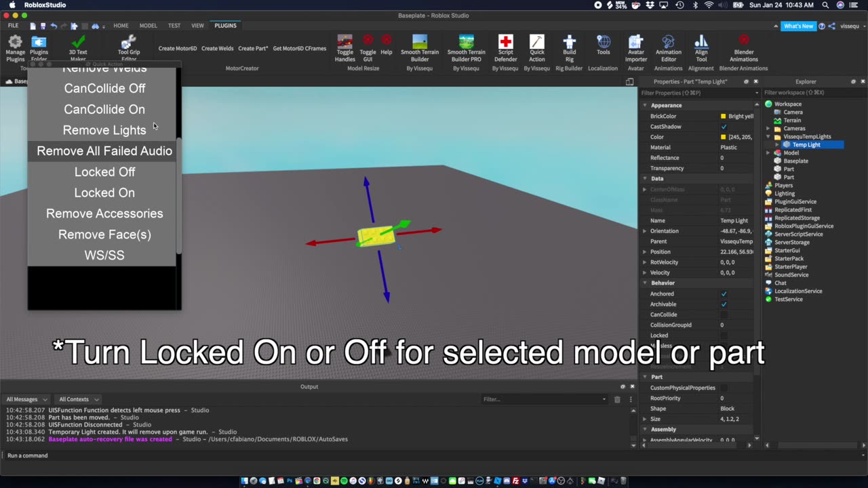Switch to the VIEW ribbon tab
Screen dimensions: 868x488
[197, 26]
